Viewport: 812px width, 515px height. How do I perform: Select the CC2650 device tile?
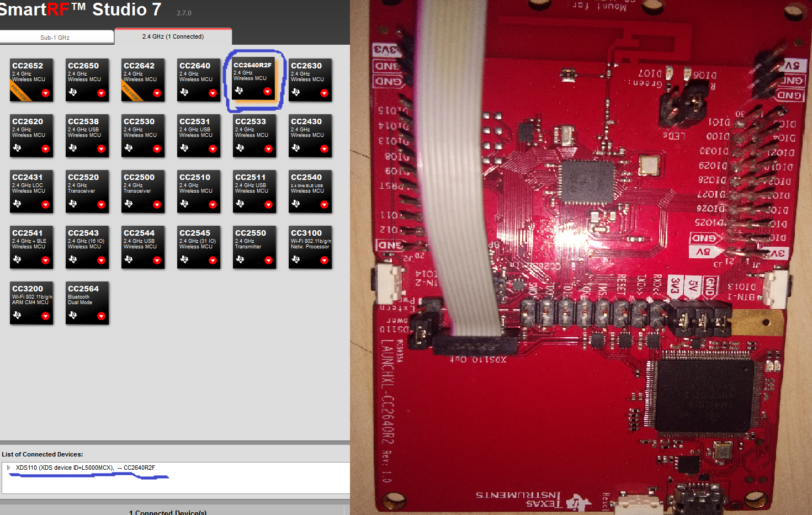(x=87, y=80)
